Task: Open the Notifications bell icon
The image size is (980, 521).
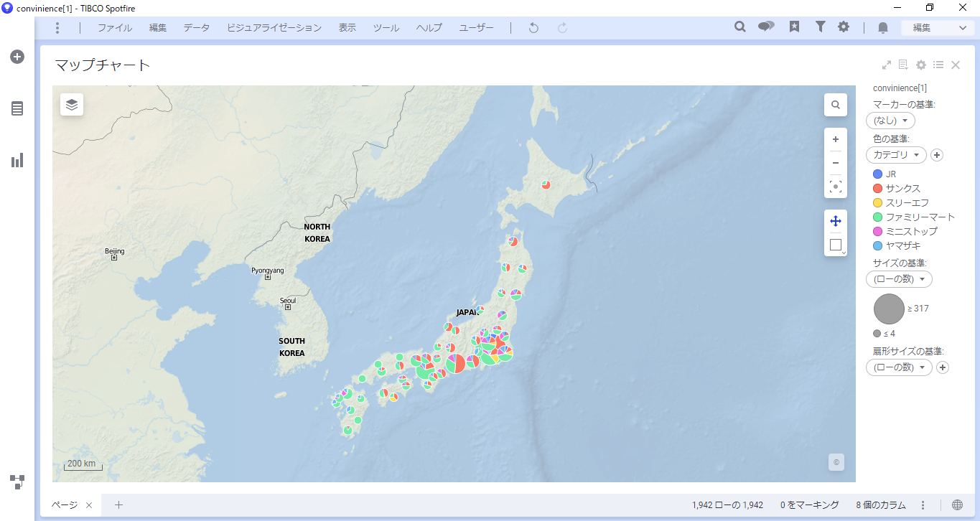Action: [883, 27]
